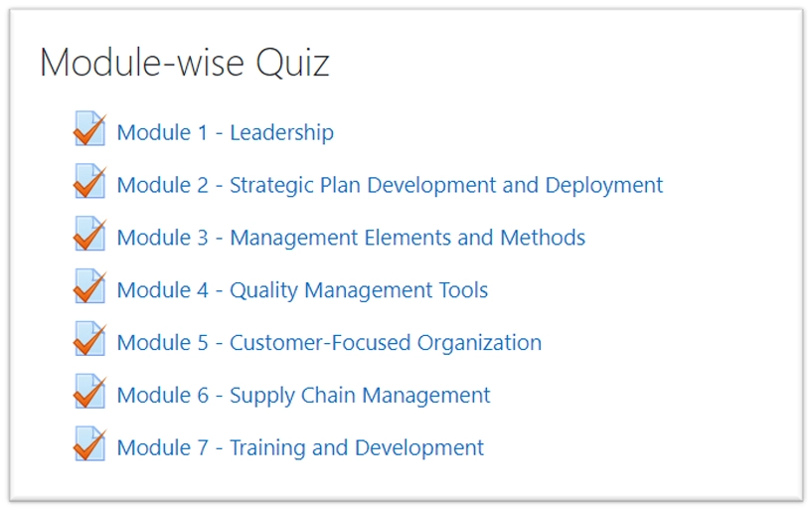Click the quiz icon beside Customer-Focused Organization
The width and height of the screenshot is (812, 511).
tap(89, 341)
